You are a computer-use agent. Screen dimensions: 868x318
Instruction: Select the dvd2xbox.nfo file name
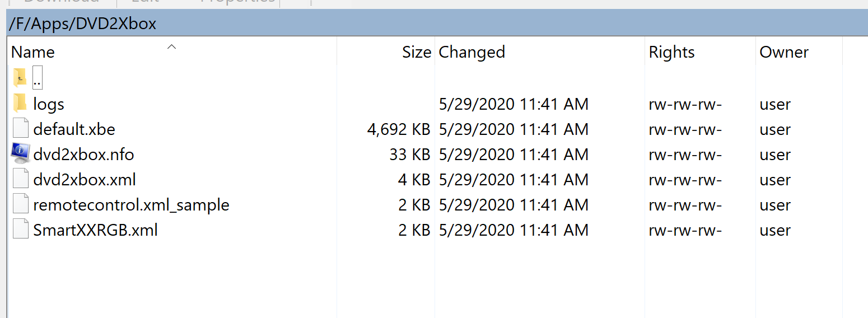pos(83,155)
